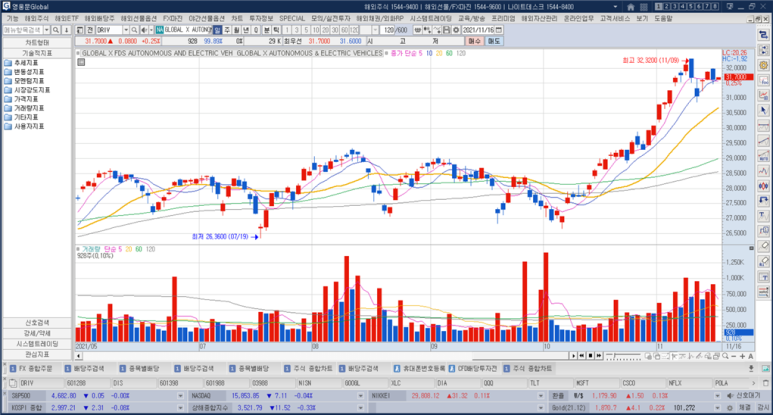Click the play button below chart

pos(573,356)
